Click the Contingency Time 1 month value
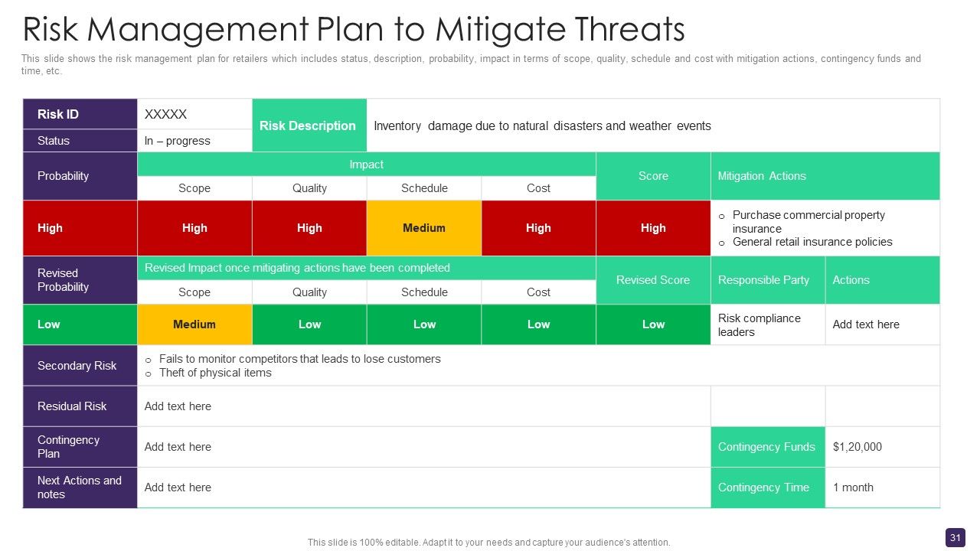 pyautogui.click(x=883, y=487)
